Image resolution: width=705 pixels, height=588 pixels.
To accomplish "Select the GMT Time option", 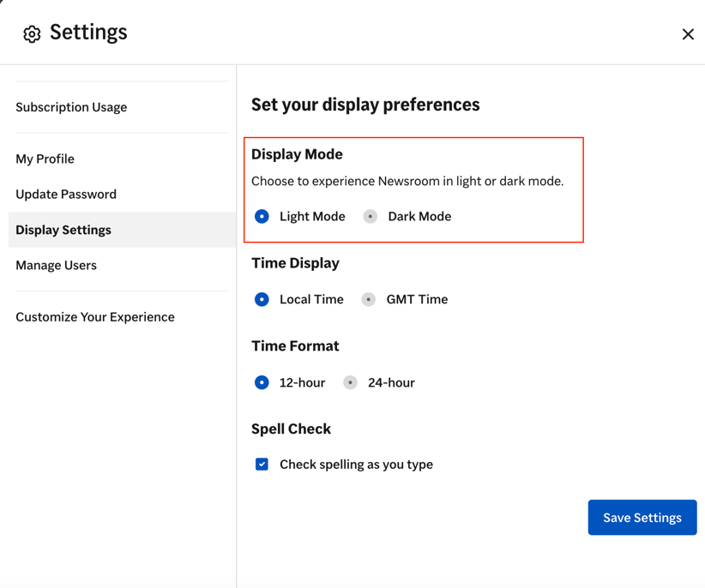I will [369, 299].
